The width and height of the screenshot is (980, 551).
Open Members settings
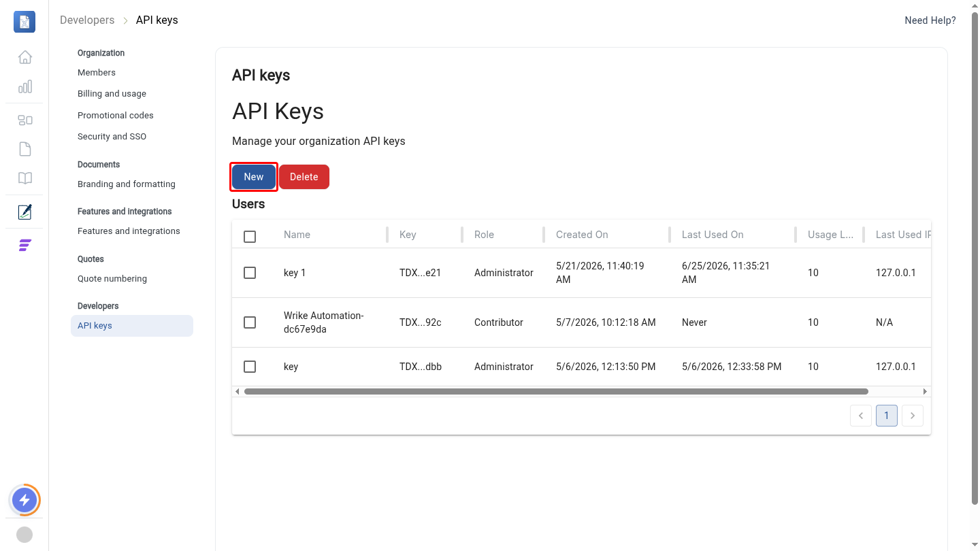[x=97, y=73]
